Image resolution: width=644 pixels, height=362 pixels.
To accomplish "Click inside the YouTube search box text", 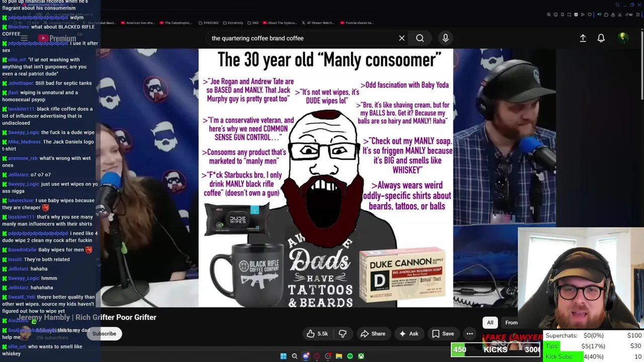I will (x=258, y=38).
